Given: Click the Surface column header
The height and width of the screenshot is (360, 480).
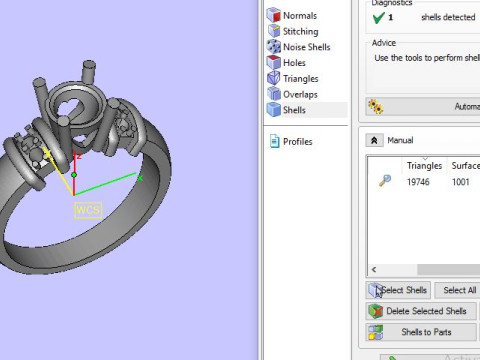Looking at the screenshot, I should point(465,166).
